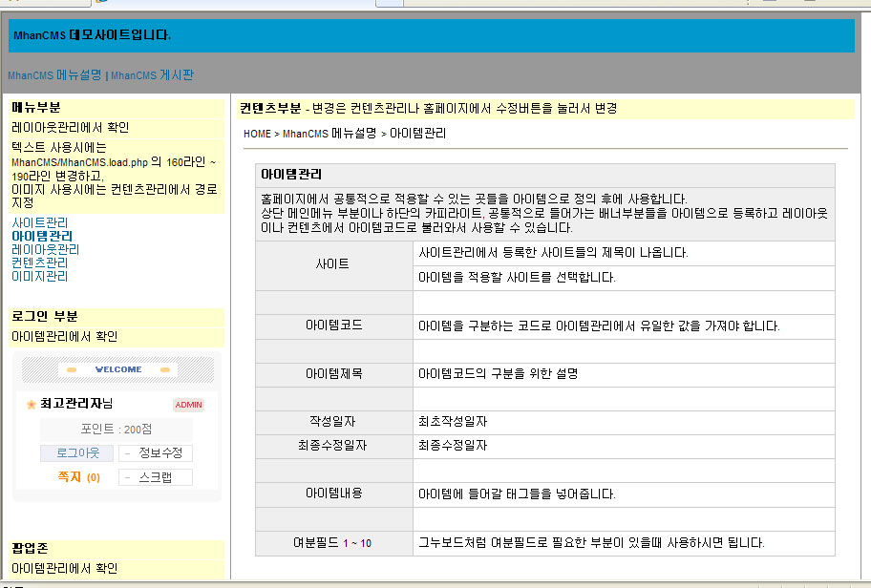Click the 정보수정 button
Viewport: 871px width, 588px height.
coord(156,453)
